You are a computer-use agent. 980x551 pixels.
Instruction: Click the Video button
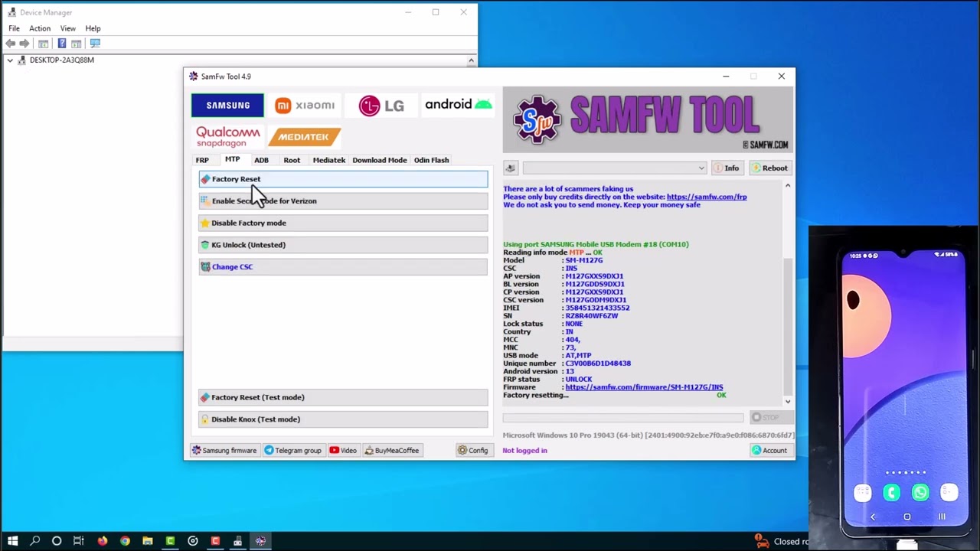(x=343, y=451)
